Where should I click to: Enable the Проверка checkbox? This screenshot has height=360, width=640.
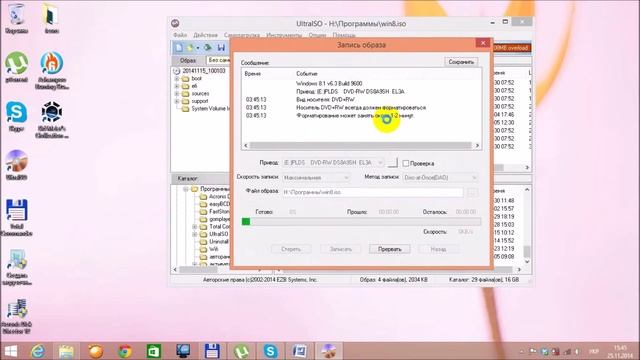click(406, 163)
